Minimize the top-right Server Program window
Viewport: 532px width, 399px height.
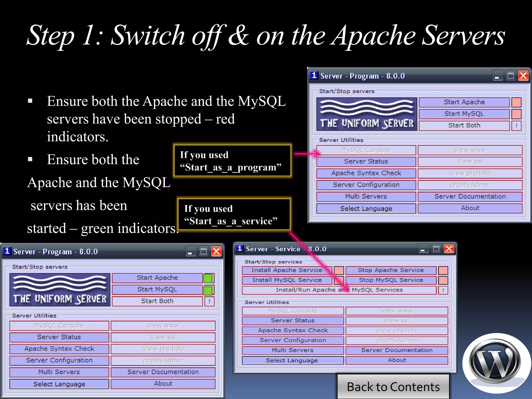click(x=497, y=76)
